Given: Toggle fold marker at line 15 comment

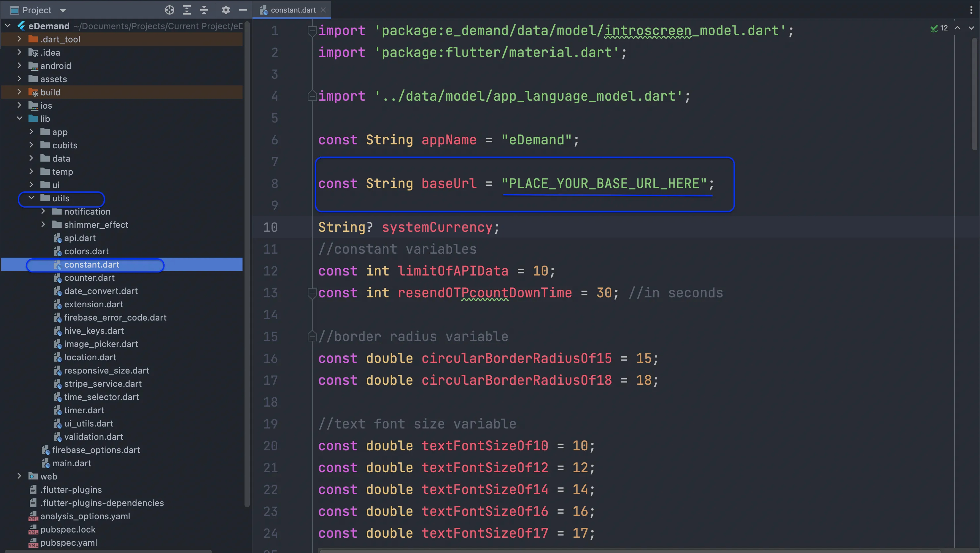Looking at the screenshot, I should point(312,336).
